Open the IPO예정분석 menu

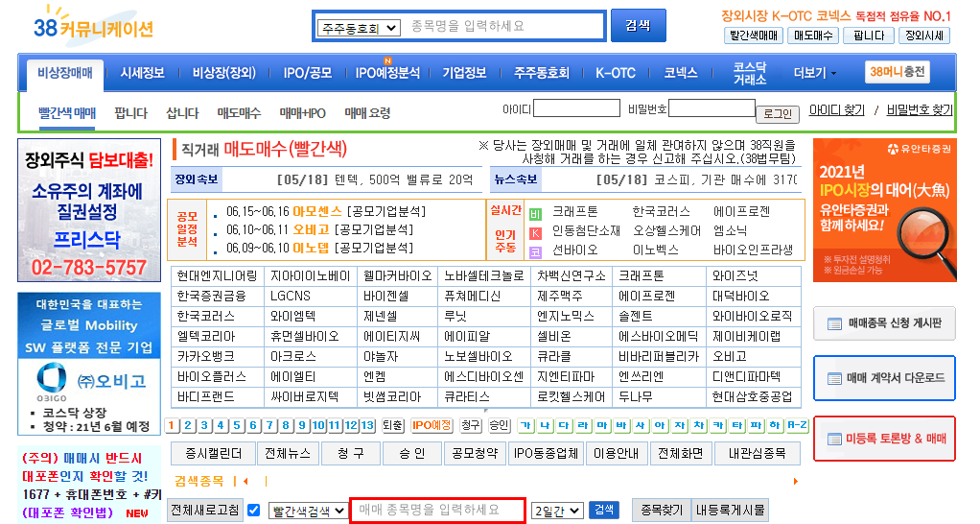[x=387, y=73]
